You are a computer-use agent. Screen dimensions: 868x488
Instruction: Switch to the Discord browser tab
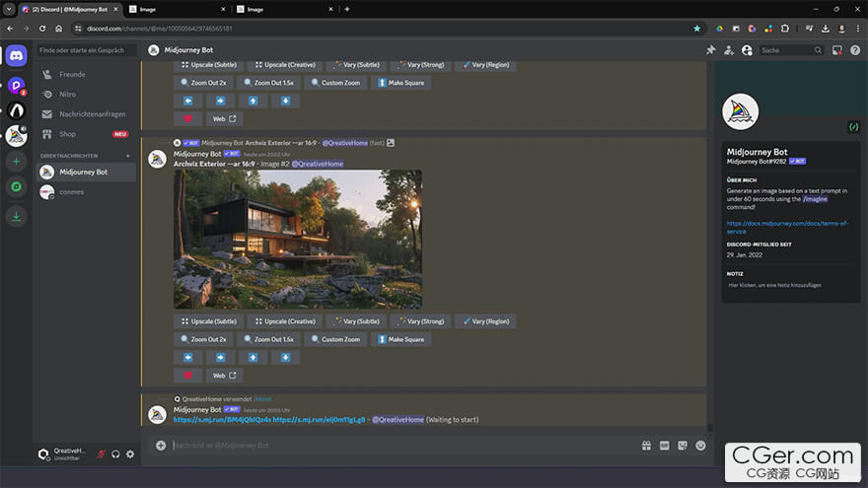tap(70, 10)
